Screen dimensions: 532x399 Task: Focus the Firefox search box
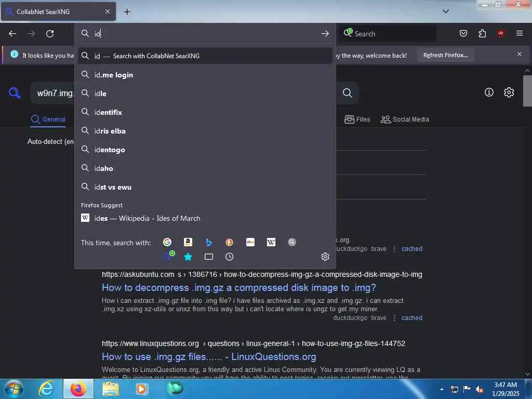pyautogui.click(x=388, y=34)
